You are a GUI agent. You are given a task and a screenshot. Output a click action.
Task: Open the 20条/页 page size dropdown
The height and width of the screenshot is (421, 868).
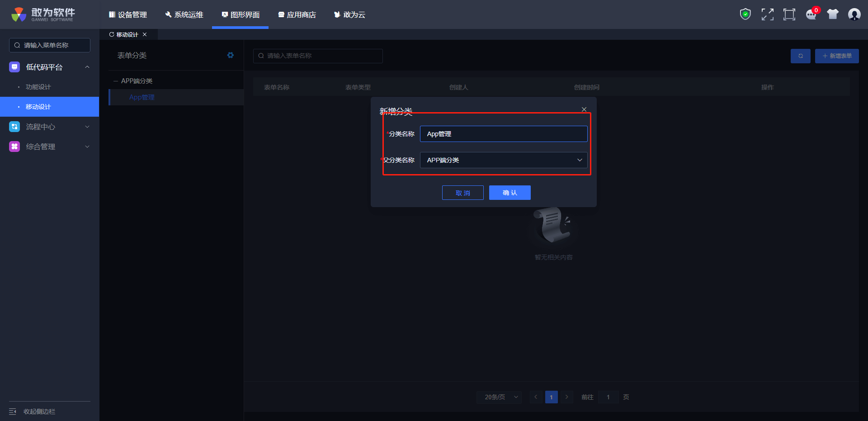(499, 397)
